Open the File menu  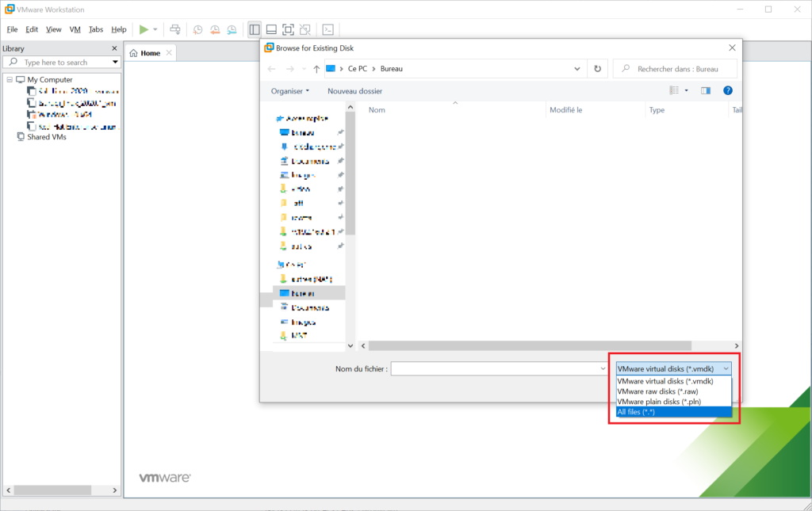coord(12,29)
